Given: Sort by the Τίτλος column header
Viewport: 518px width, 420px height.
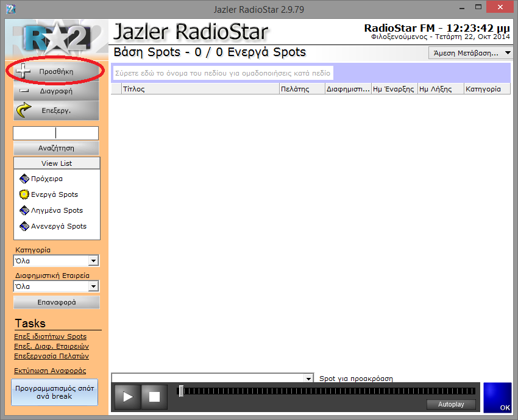Looking at the screenshot, I should click(x=200, y=89).
